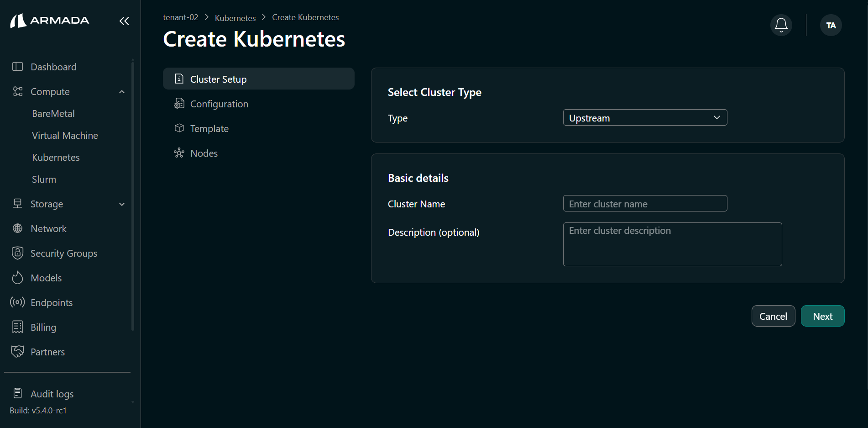The height and width of the screenshot is (428, 868).
Task: Click the Dashboard panel icon
Action: tap(17, 67)
